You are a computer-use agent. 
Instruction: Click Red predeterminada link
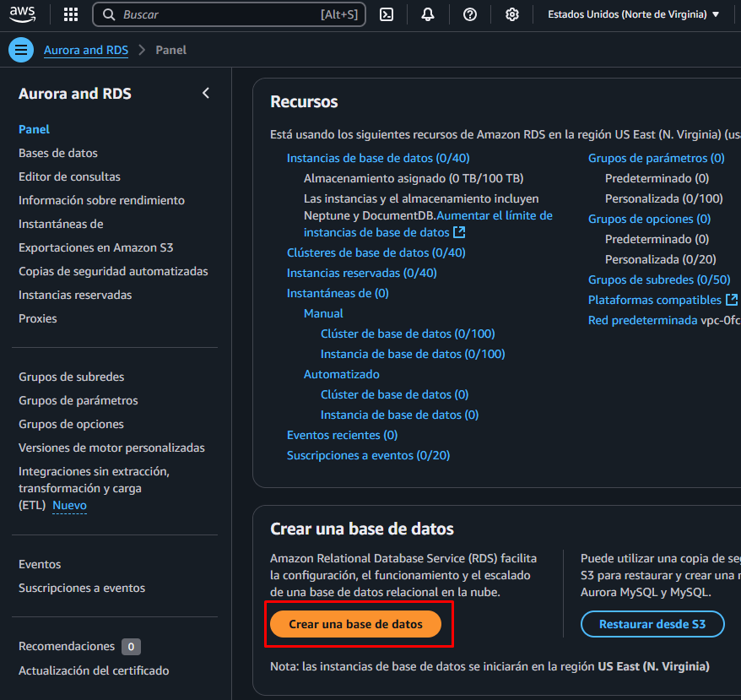pos(643,320)
